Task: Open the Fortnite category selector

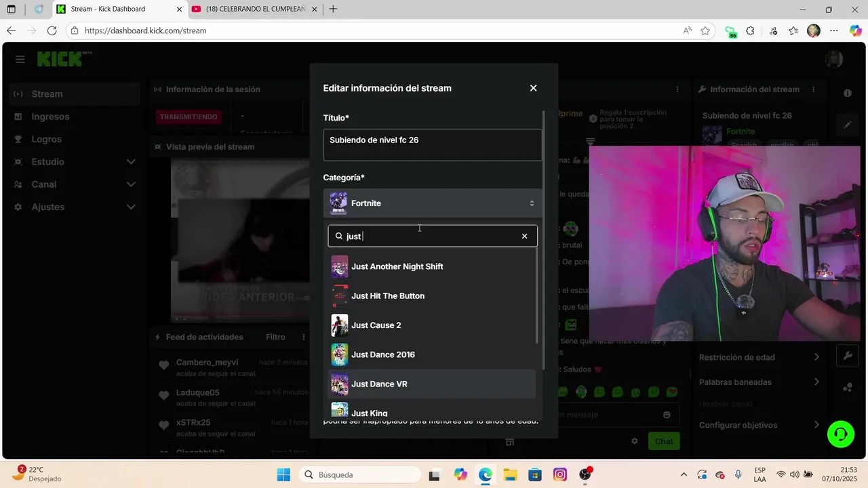Action: click(x=433, y=203)
